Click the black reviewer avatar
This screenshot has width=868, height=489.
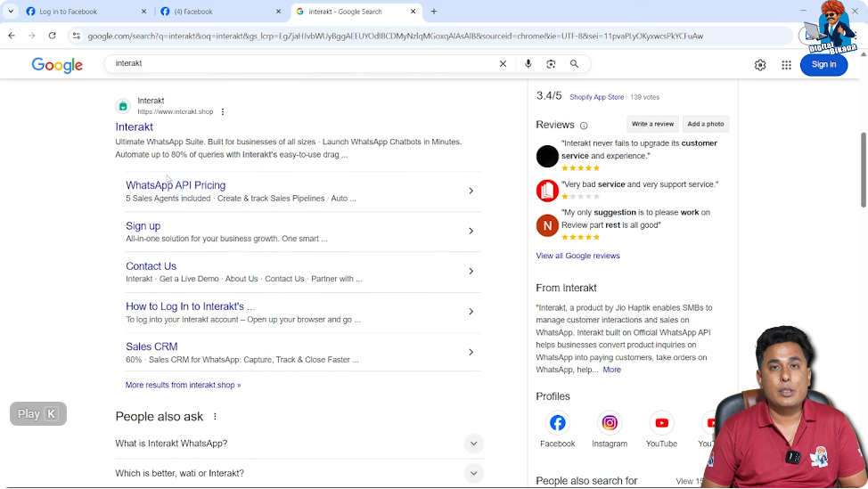coord(547,156)
